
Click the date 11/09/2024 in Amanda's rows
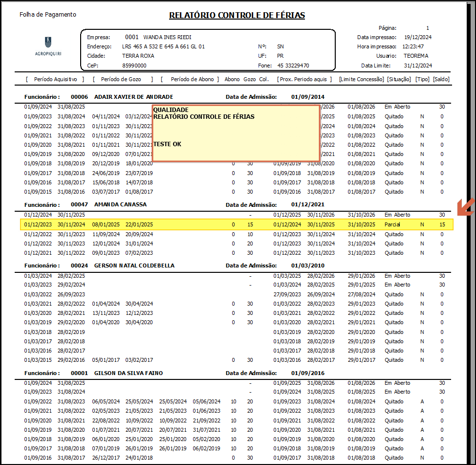(x=106, y=234)
